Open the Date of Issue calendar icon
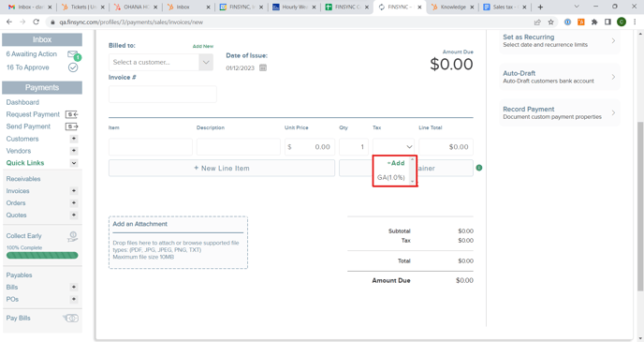The height and width of the screenshot is (342, 644). point(263,67)
